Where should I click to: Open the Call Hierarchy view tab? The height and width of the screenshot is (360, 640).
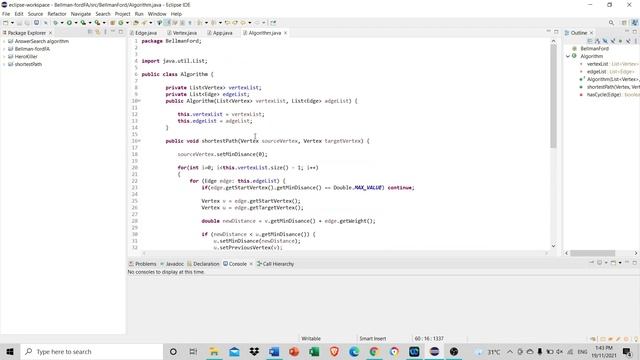(276, 264)
